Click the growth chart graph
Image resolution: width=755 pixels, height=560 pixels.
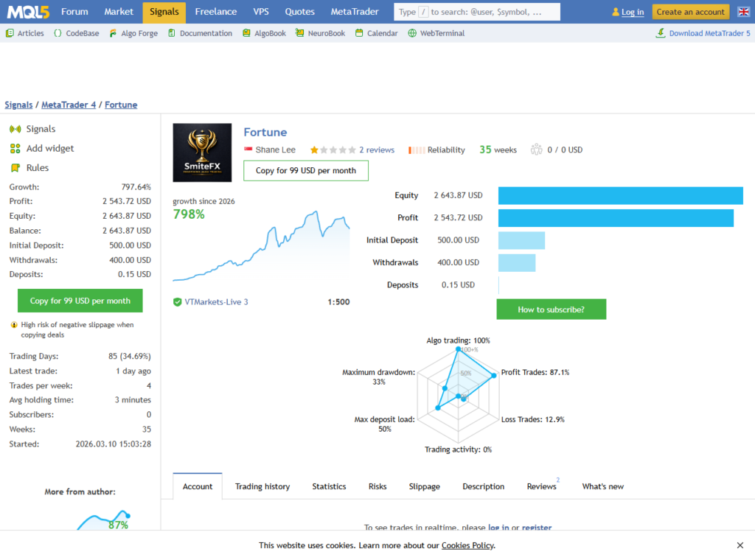pyautogui.click(x=262, y=245)
